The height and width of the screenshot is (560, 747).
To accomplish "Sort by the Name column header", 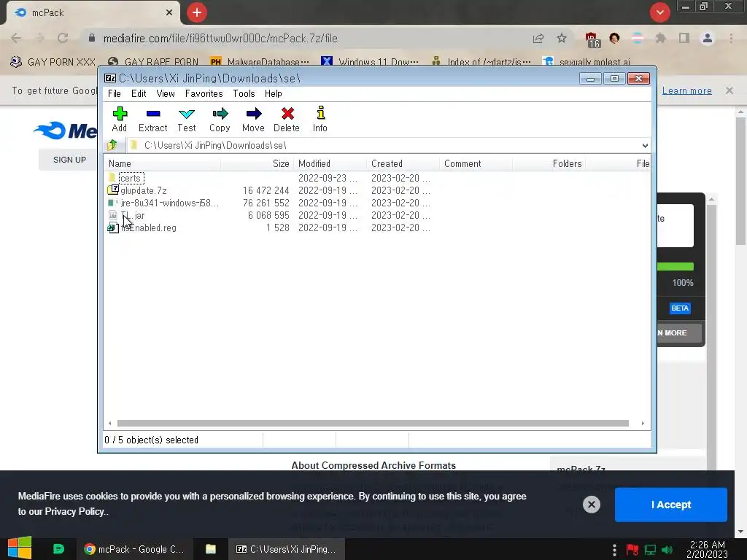I will 163,163.
